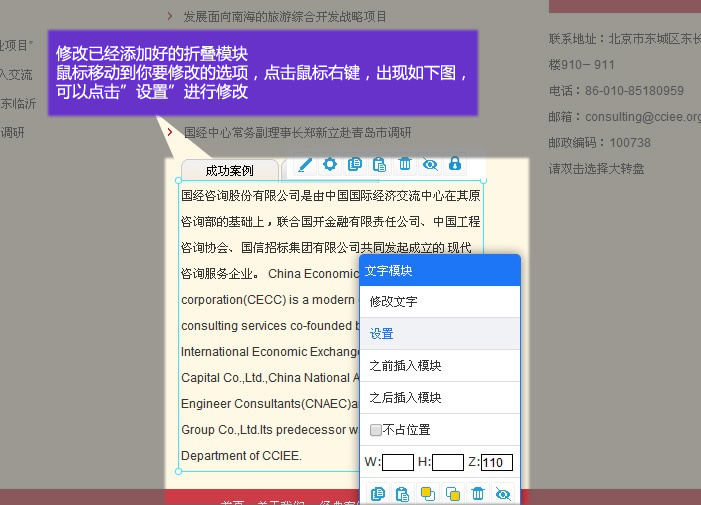Toggle hide eye icon in context menu
Image resolution: width=701 pixels, height=505 pixels.
tap(503, 493)
